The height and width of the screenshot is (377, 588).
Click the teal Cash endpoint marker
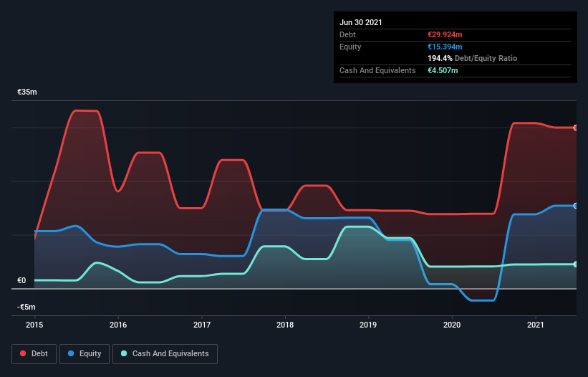(576, 264)
